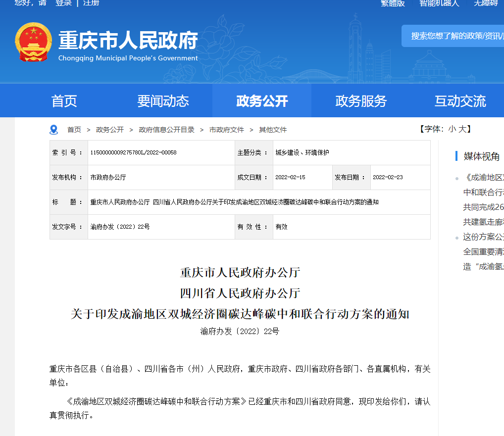Viewport: 504px width, 436px height.
Task: Open first 媒体视角 article starting 《成渝地区
Action: 483,178
